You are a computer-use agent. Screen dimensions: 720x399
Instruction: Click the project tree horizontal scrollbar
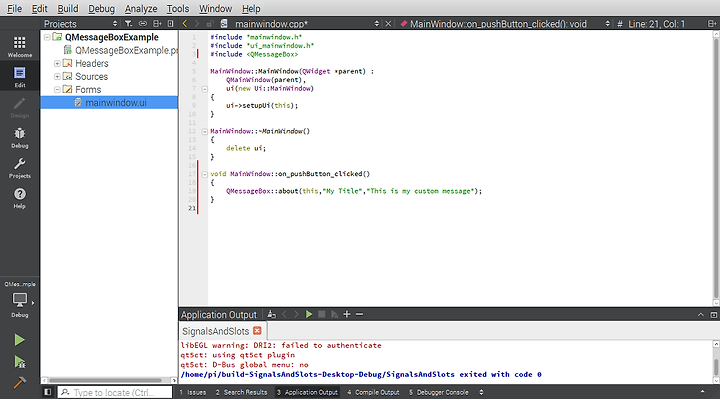point(106,380)
